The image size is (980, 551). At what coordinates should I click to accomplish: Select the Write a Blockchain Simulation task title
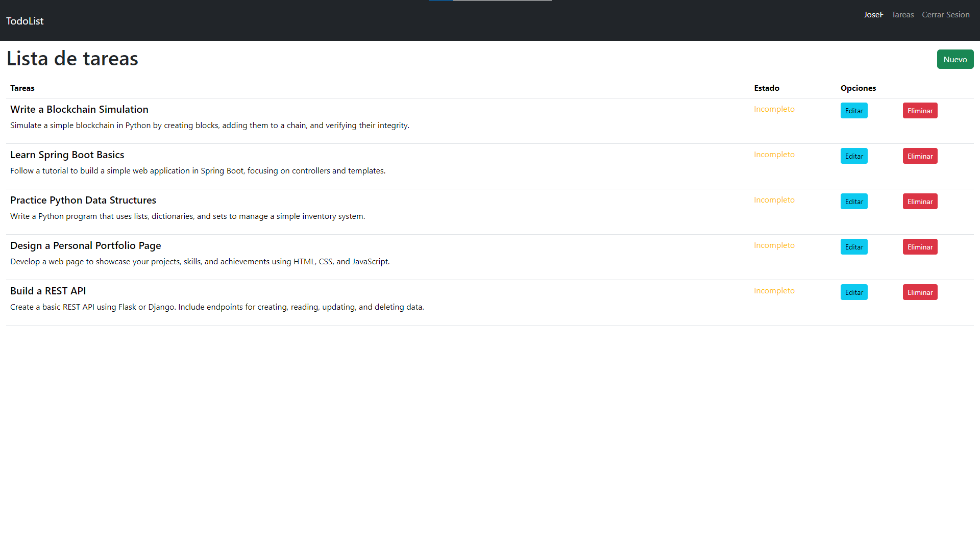click(x=79, y=109)
